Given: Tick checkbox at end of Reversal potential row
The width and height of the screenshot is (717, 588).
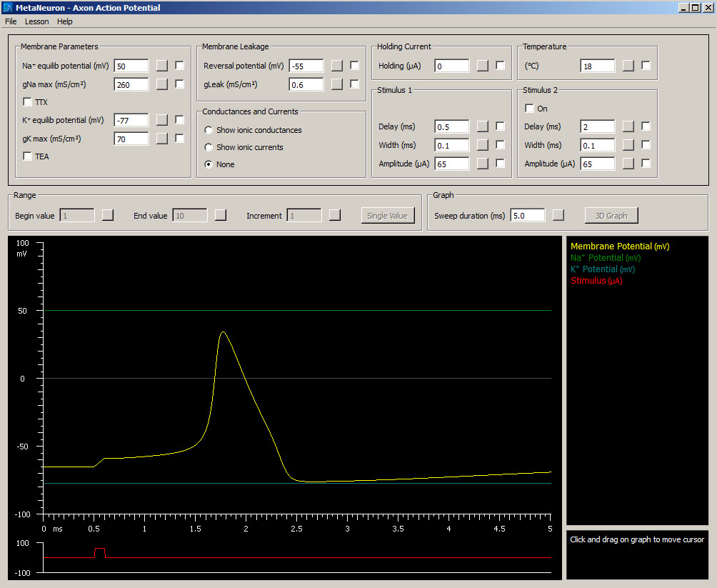Looking at the screenshot, I should pyautogui.click(x=354, y=66).
